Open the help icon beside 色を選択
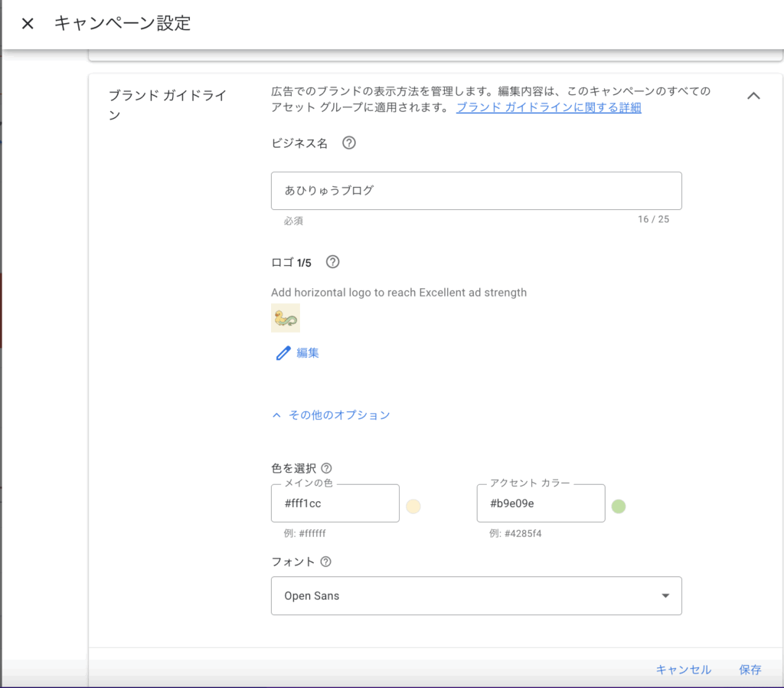The image size is (784, 688). coord(326,468)
